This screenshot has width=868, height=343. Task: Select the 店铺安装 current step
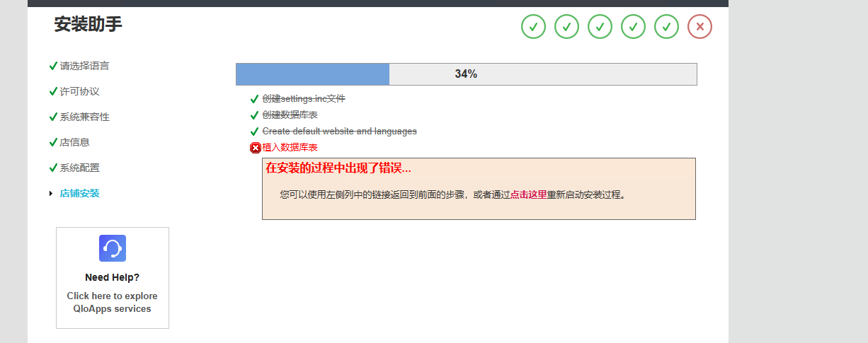click(79, 193)
